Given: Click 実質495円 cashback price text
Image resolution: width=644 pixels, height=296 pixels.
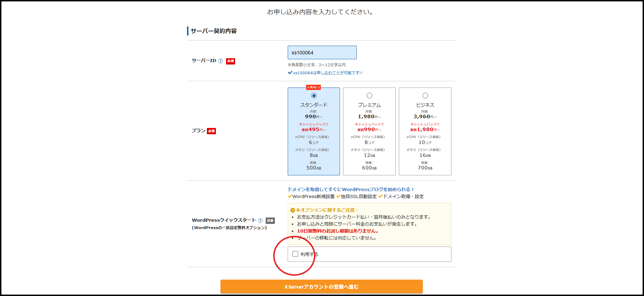Looking at the screenshot, I should 314,129.
